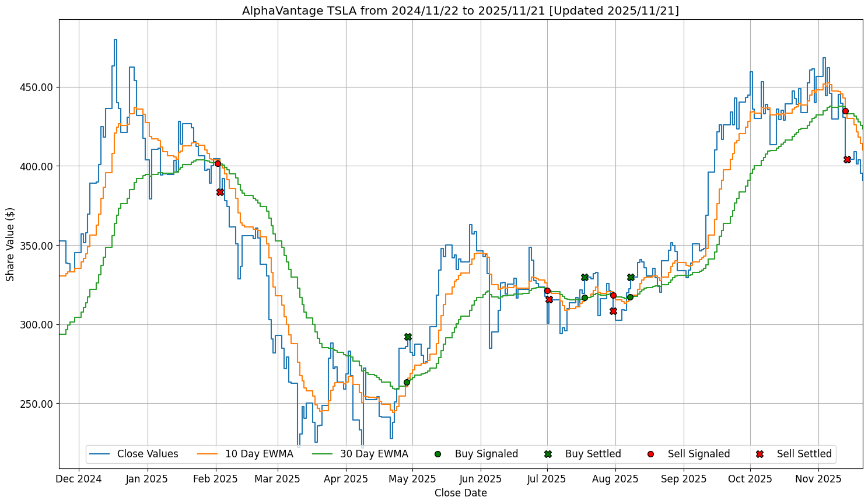Click the green 30 Day EWMA legend swatch
This screenshot has width=868, height=504.
[x=323, y=454]
